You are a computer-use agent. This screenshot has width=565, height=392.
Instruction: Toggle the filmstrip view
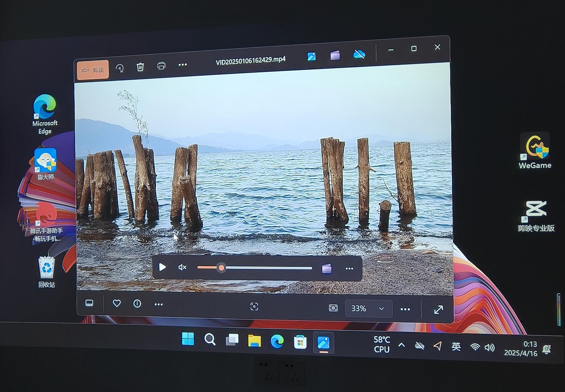[89, 303]
